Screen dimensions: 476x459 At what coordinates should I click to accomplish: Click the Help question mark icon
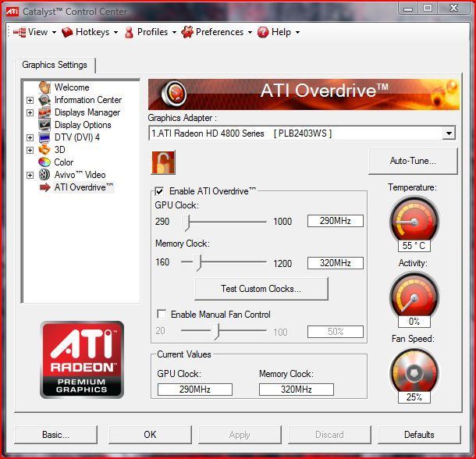click(263, 32)
